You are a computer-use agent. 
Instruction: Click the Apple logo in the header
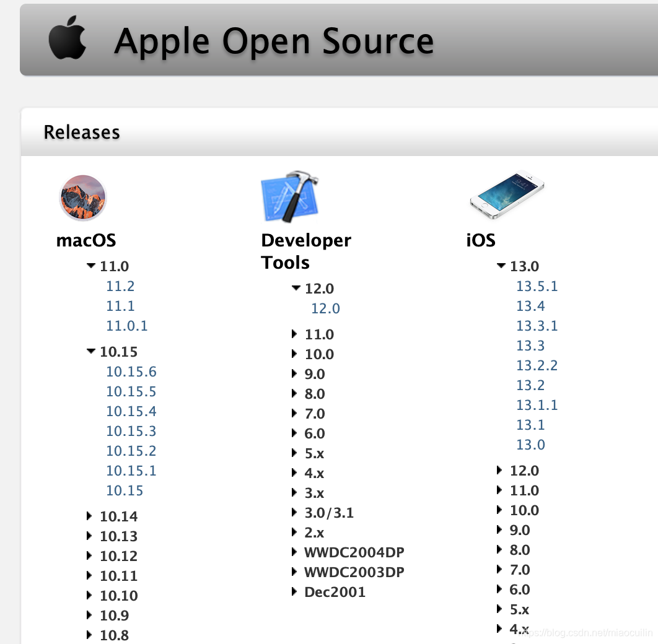pos(67,38)
